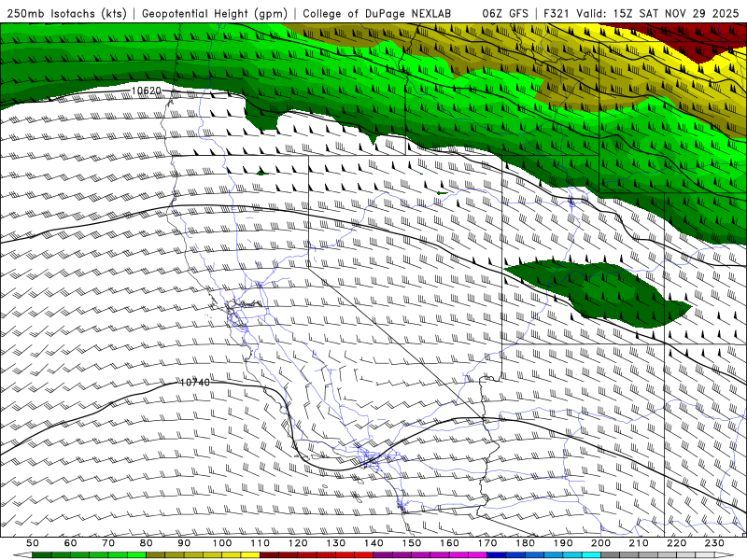Click the "F321" forecast hour text
The width and height of the screenshot is (747, 560).
point(557,13)
